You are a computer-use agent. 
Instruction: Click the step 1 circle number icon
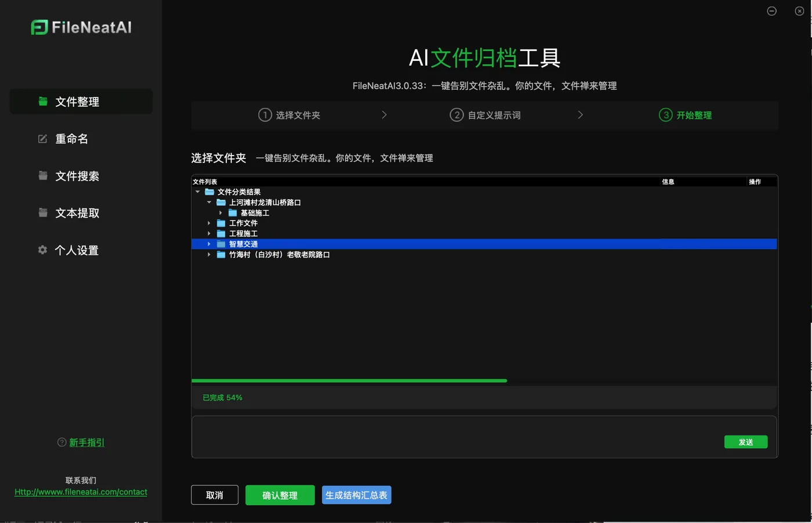point(265,115)
